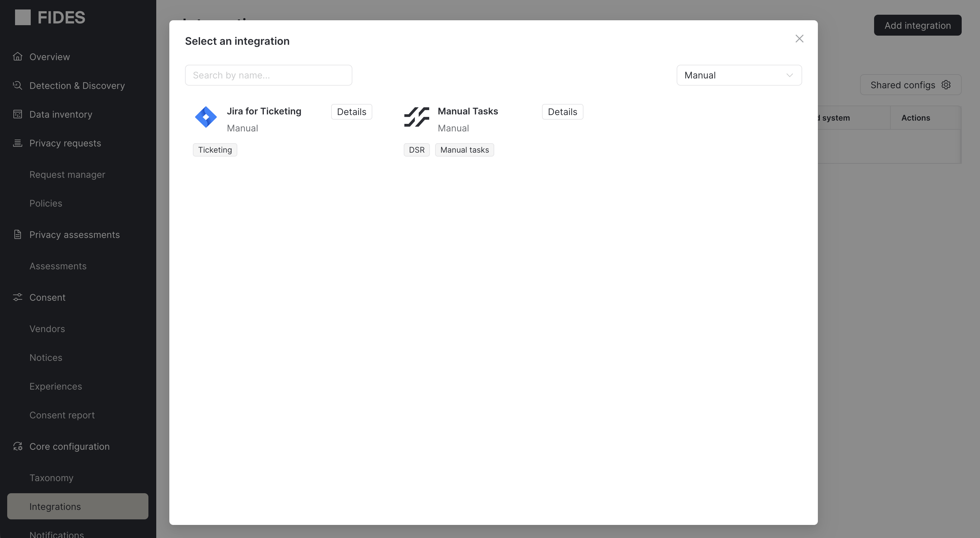Open Details for Manual Tasks

(x=562, y=111)
